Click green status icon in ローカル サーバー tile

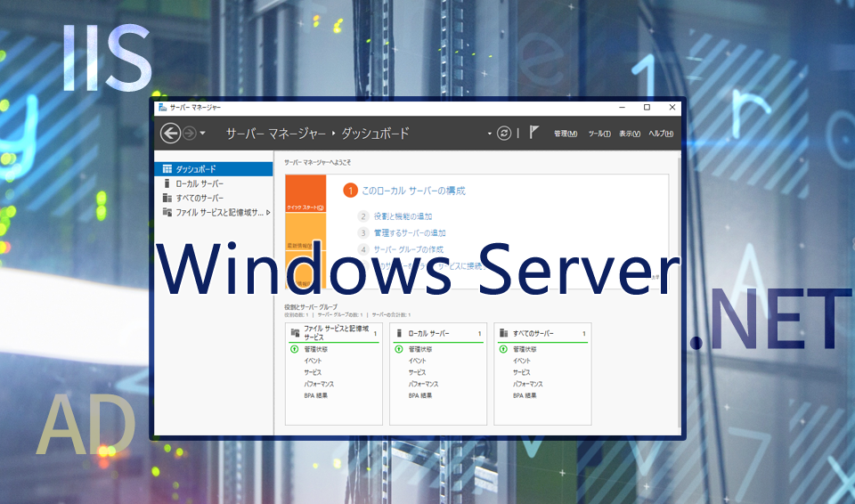point(399,349)
